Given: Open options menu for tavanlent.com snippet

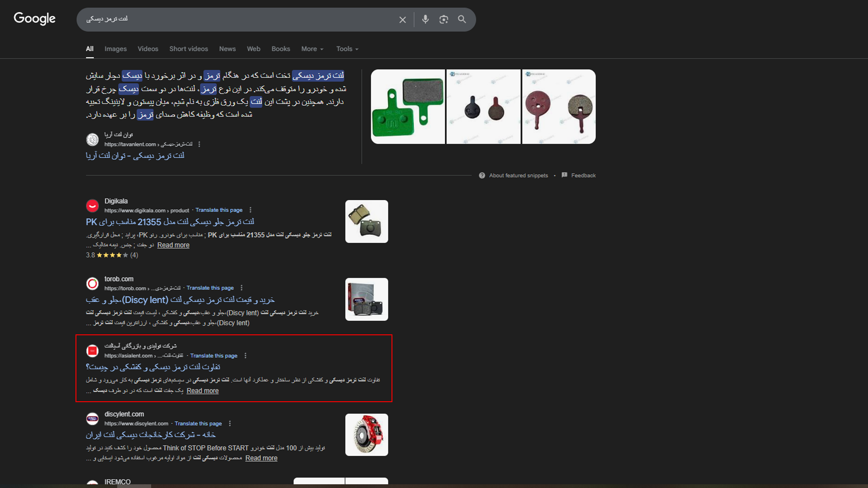Looking at the screenshot, I should pos(199,144).
